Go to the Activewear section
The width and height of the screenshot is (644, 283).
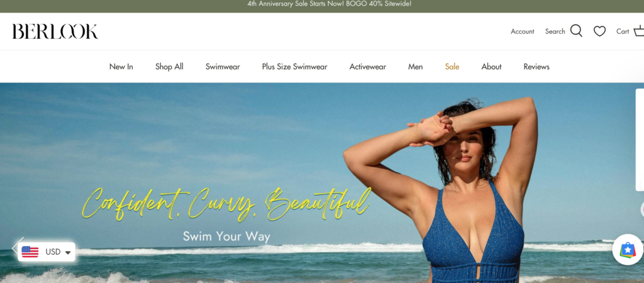point(367,67)
